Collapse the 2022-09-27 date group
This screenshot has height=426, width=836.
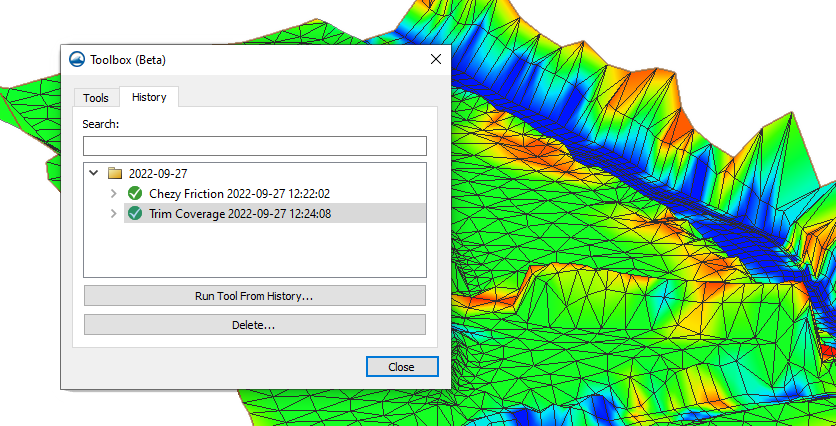click(x=94, y=173)
